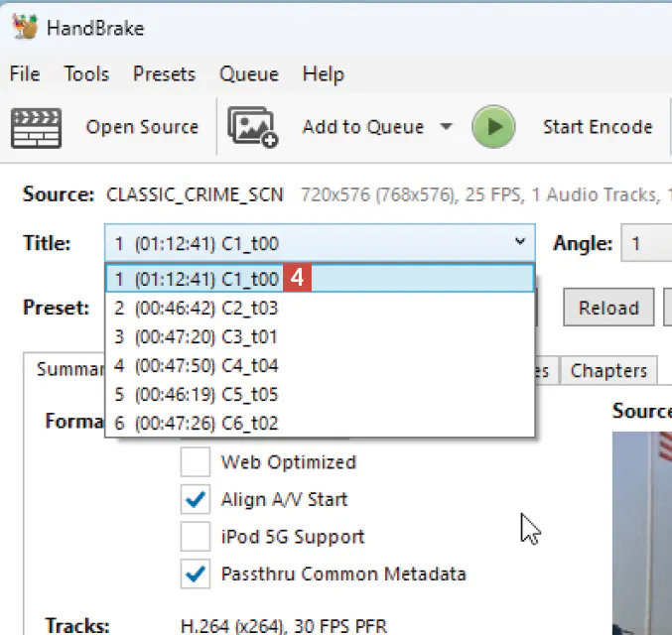Viewport: 672px width, 635px height.
Task: Choose title 4 (00:47:50) C4_t04
Action: click(197, 366)
